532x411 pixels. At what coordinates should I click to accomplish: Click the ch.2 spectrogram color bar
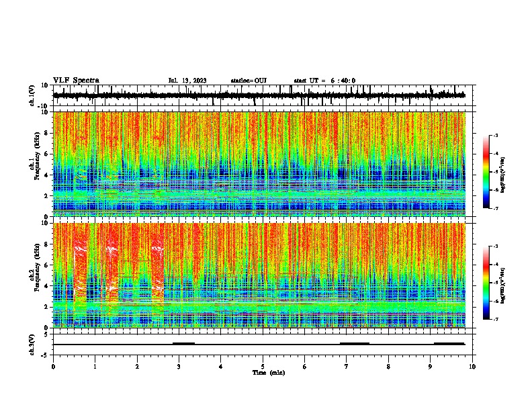[486, 283]
